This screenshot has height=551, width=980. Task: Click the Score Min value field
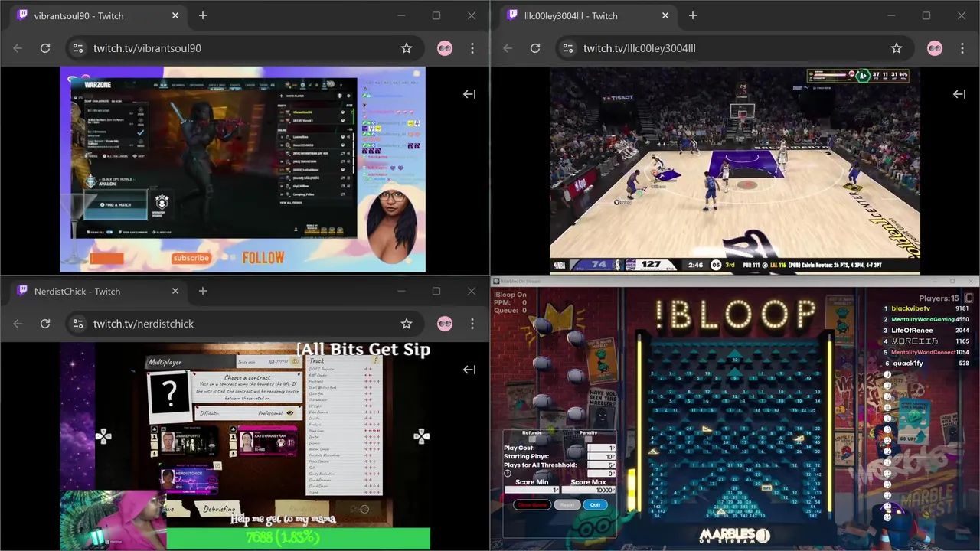click(x=532, y=490)
